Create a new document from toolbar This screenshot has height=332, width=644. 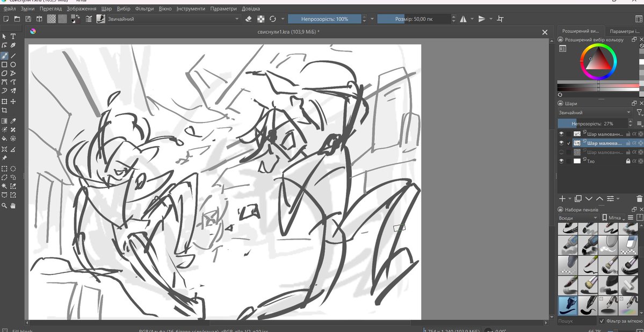tap(6, 19)
